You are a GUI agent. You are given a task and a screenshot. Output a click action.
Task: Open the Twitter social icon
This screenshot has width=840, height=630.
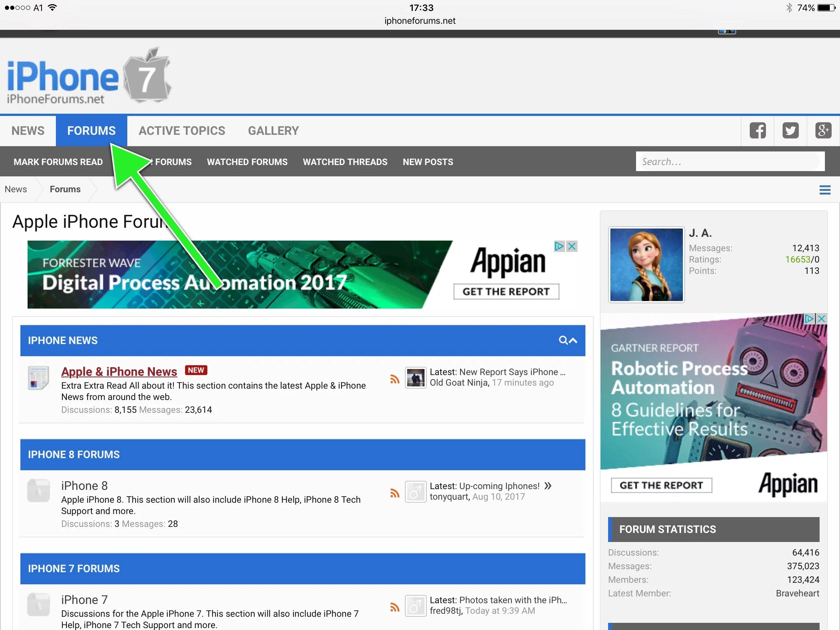(x=790, y=131)
